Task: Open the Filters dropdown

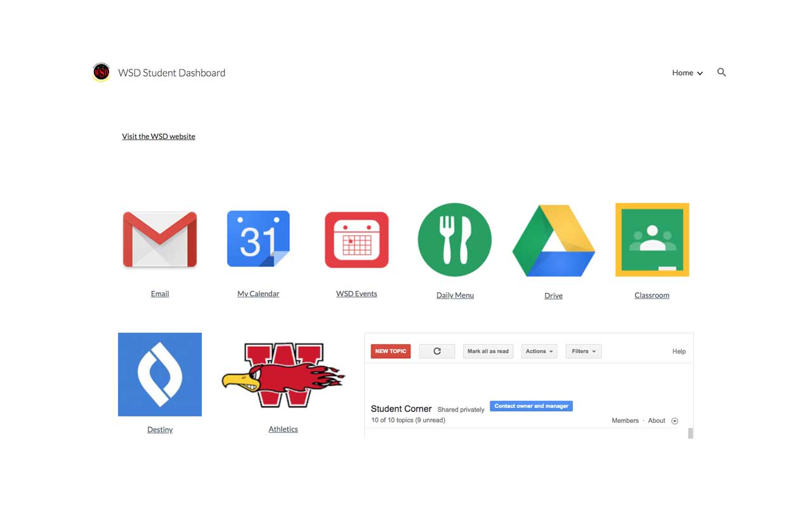Action: [584, 351]
